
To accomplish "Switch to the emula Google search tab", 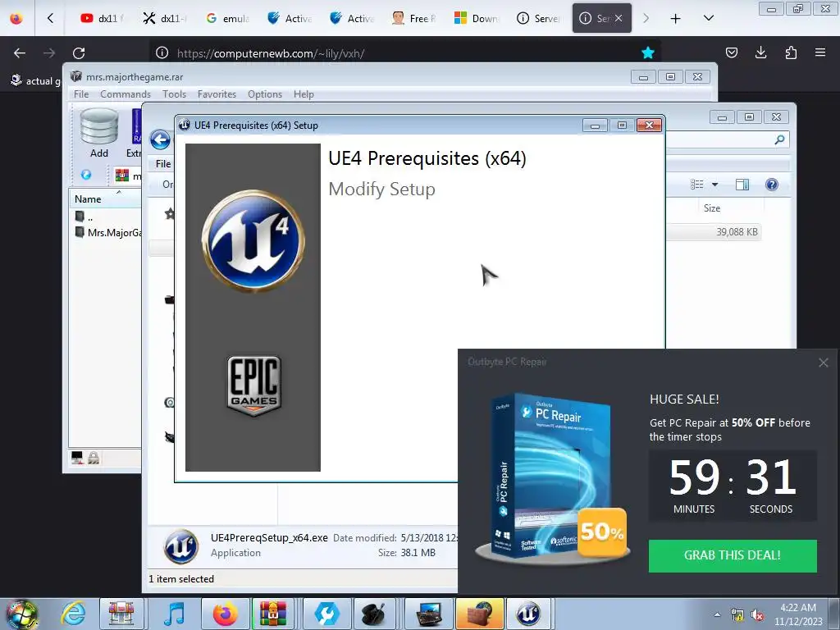I will (x=228, y=18).
